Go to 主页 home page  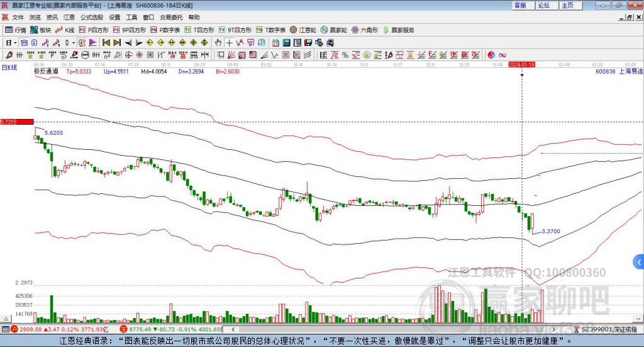pyautogui.click(x=567, y=5)
